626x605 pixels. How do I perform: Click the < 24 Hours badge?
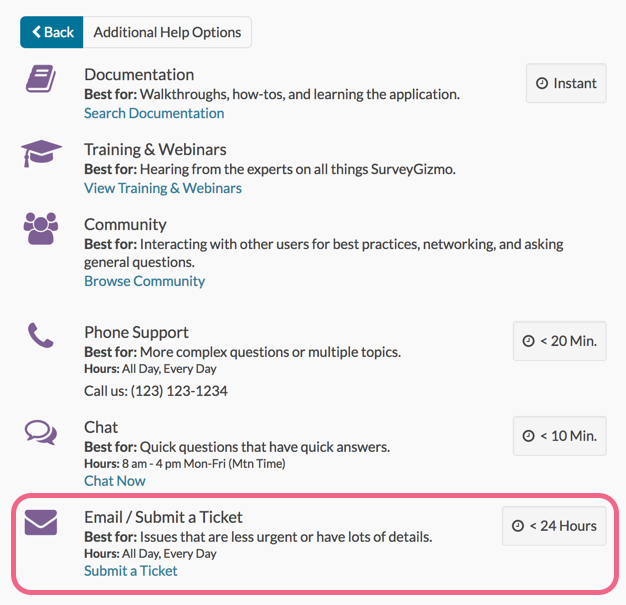(554, 526)
